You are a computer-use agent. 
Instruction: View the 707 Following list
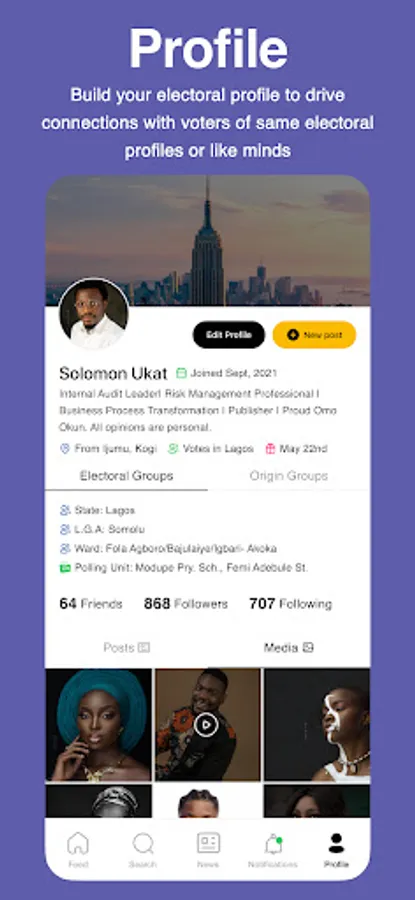tap(290, 604)
